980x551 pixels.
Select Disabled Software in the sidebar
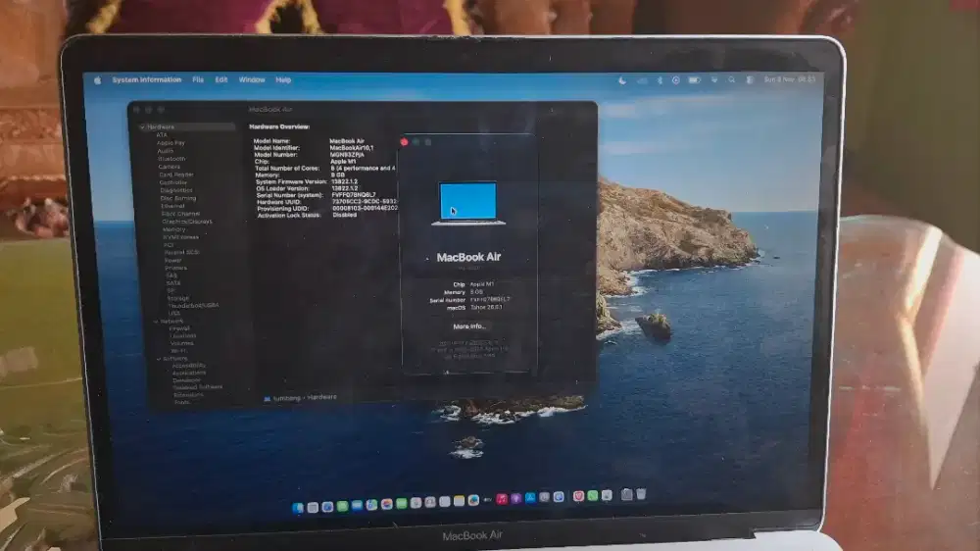pyautogui.click(x=198, y=387)
